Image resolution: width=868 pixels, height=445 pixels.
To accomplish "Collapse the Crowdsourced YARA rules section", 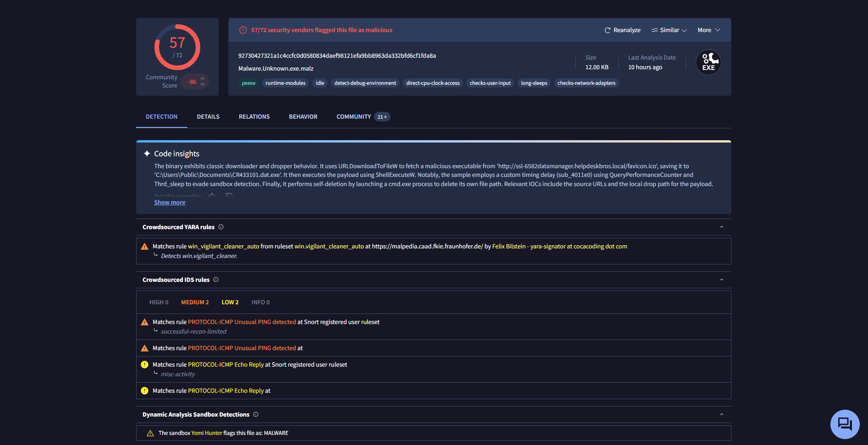I will click(x=721, y=227).
